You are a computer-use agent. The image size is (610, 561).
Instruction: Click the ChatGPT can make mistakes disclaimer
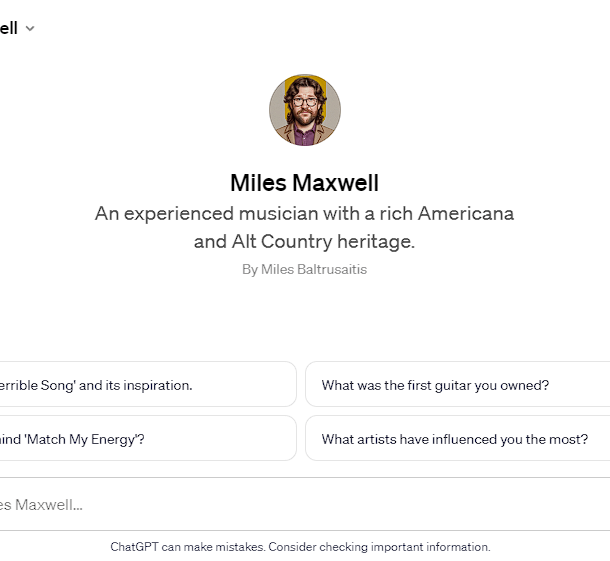tap(300, 547)
